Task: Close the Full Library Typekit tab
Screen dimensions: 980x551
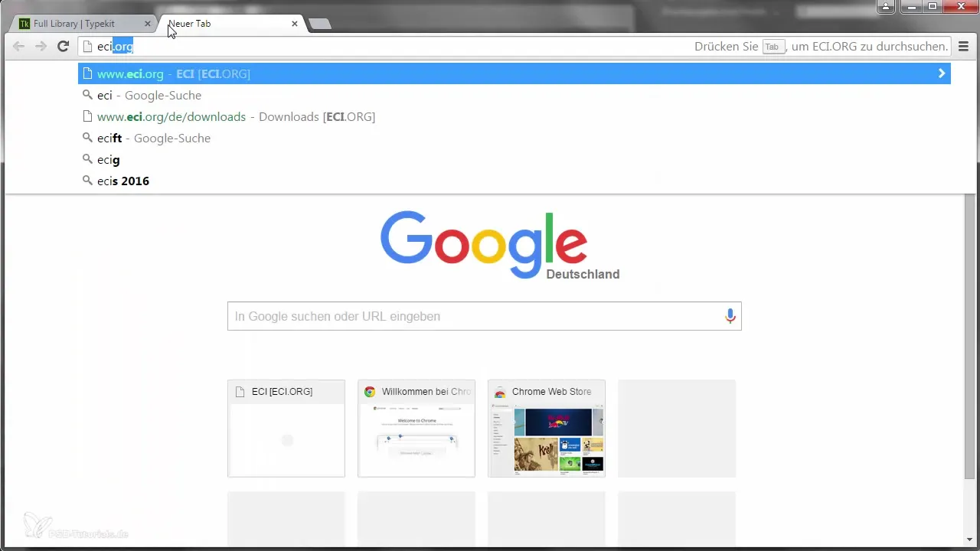Action: point(148,24)
